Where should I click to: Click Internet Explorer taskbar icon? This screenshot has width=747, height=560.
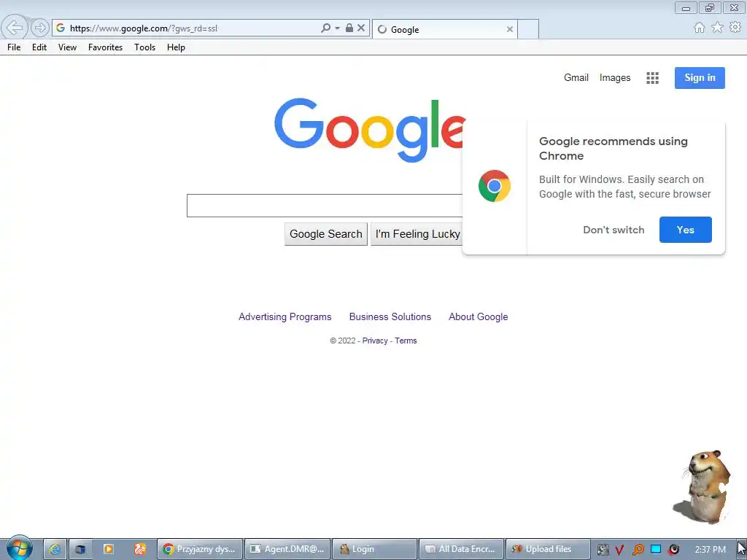(x=55, y=549)
